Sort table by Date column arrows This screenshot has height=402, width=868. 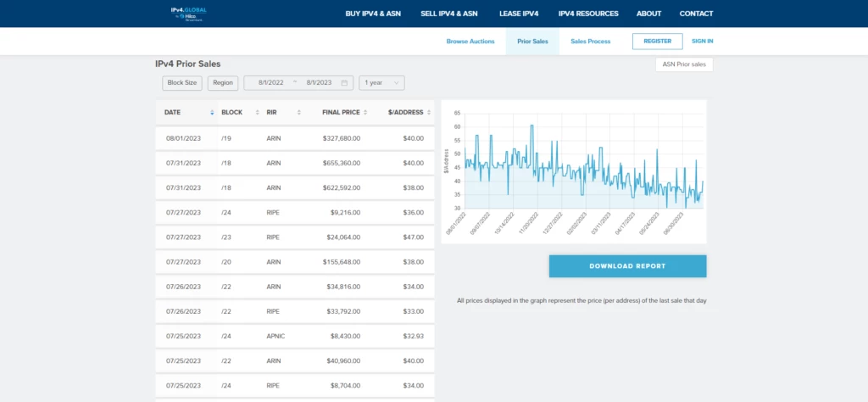(212, 112)
